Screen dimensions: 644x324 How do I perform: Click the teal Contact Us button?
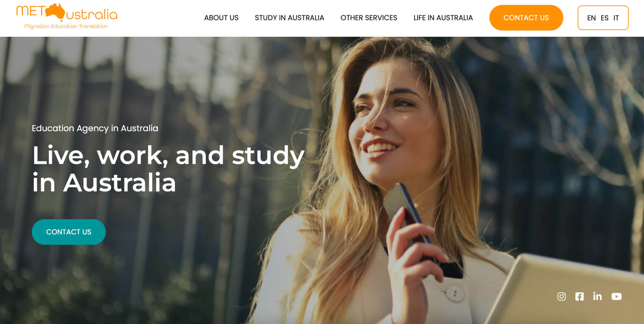pyautogui.click(x=69, y=232)
